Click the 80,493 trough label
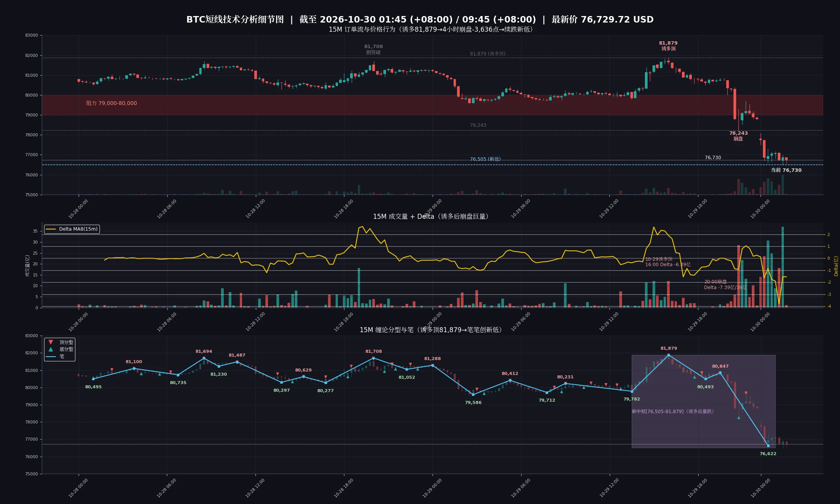 click(705, 387)
